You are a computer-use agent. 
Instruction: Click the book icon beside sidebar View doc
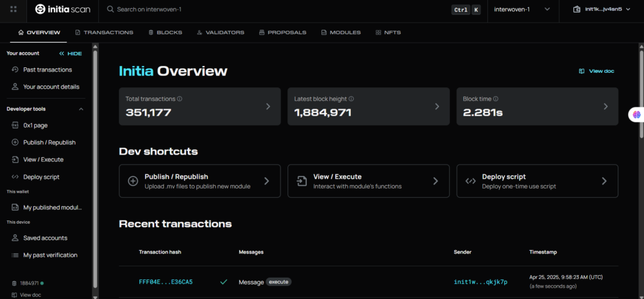coord(14,295)
